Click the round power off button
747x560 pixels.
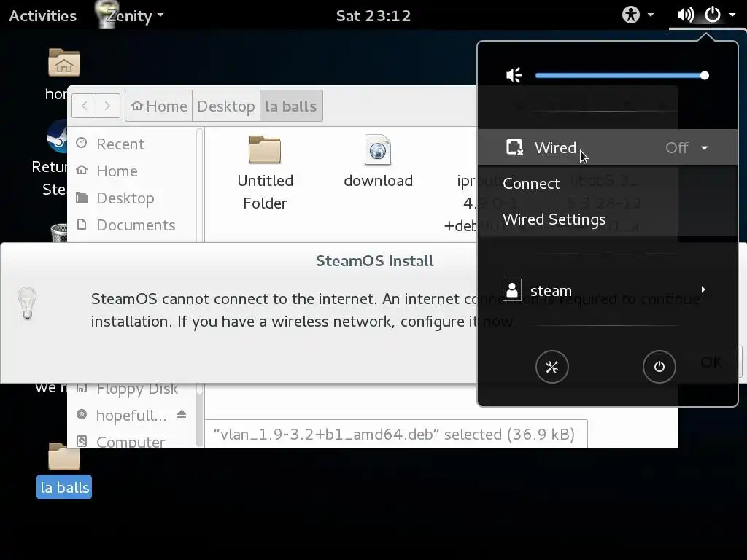pyautogui.click(x=659, y=367)
